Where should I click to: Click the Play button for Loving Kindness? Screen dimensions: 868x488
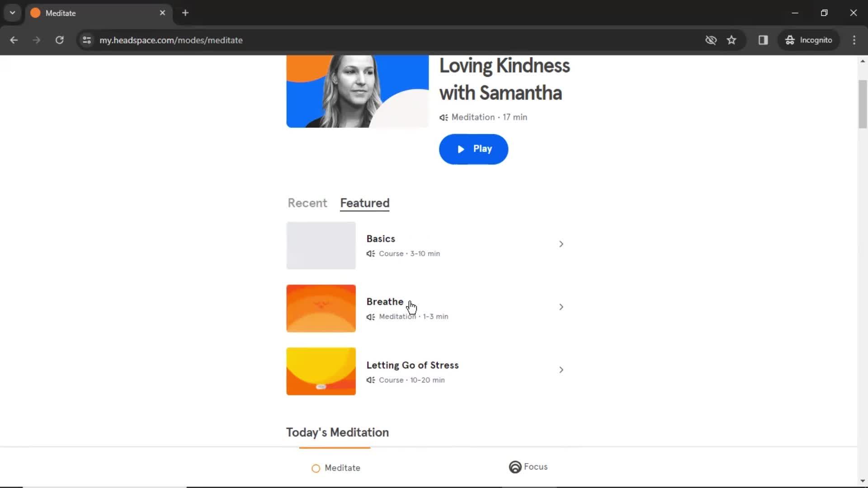[x=473, y=148]
